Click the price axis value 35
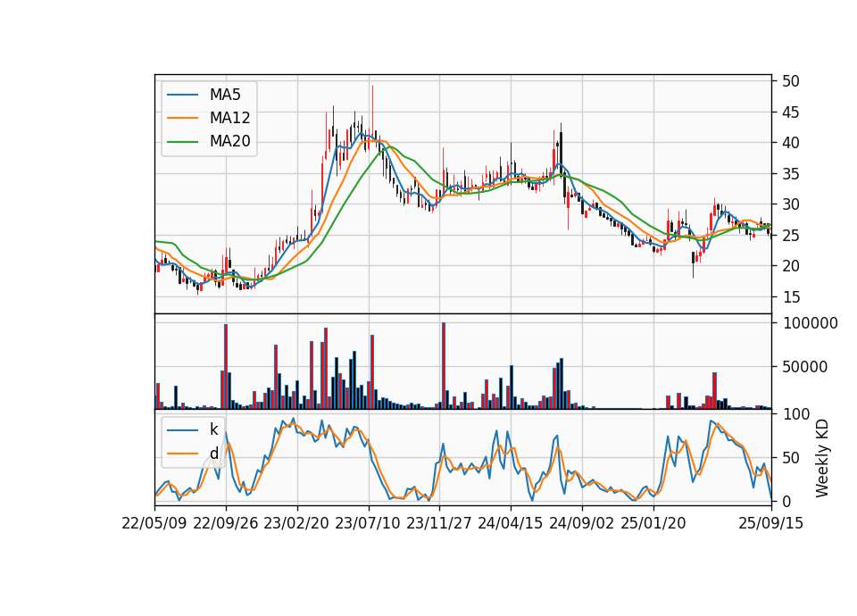 (791, 174)
